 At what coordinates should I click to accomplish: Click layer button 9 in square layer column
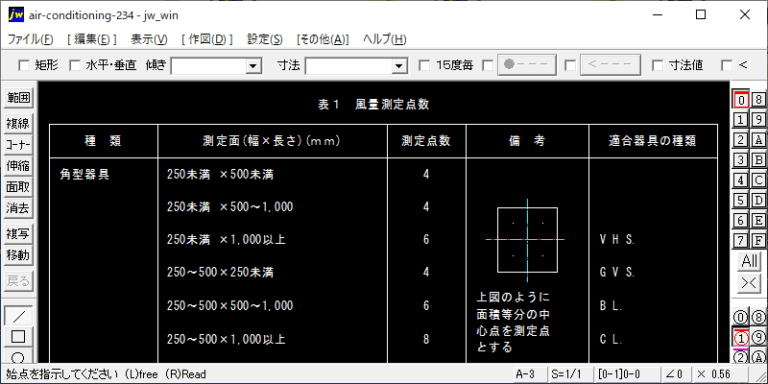(759, 120)
